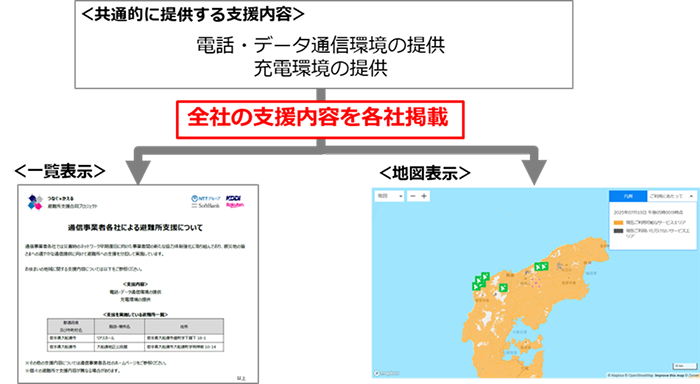Open the 地図 map type dropdown
Screen dimensions: 700x384
389,196
